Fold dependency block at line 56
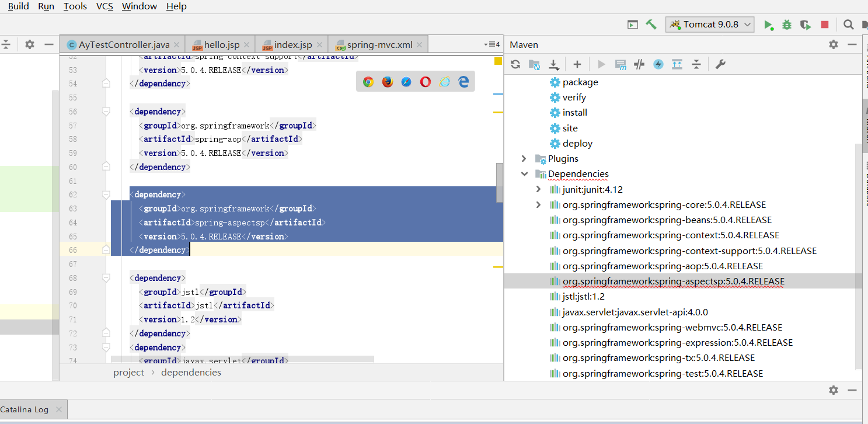 tap(106, 111)
